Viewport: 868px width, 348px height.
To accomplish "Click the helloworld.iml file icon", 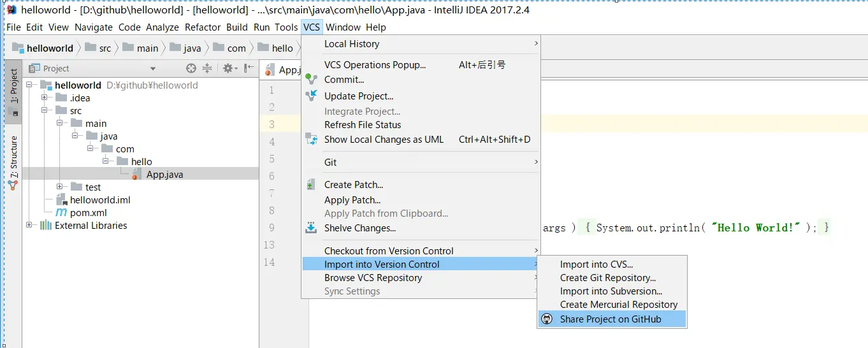I will tap(61, 199).
